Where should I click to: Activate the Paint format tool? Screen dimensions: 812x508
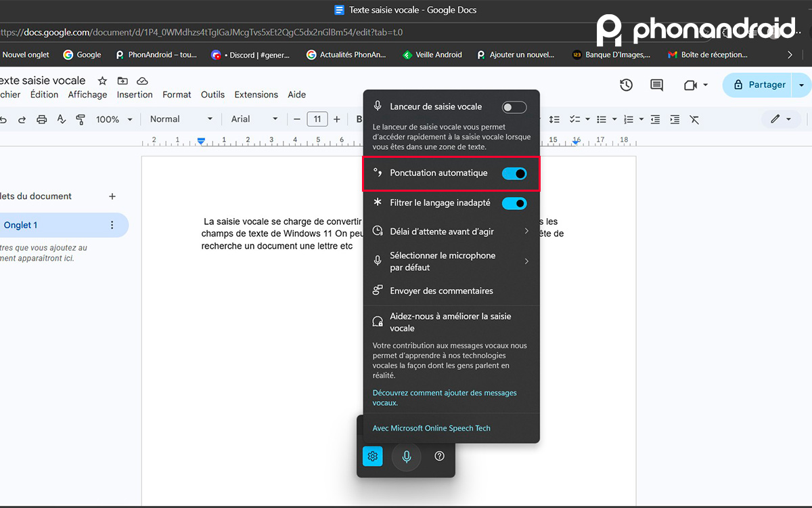[x=80, y=119]
